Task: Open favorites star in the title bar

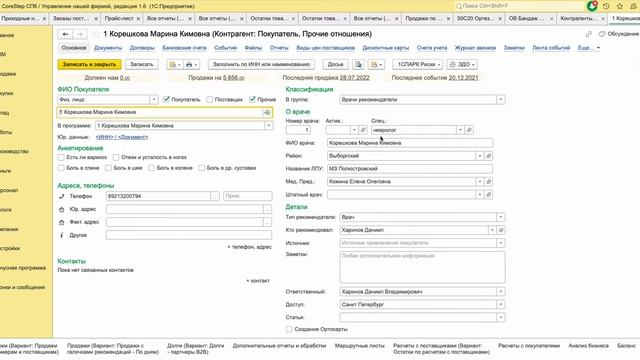Action: [620, 6]
